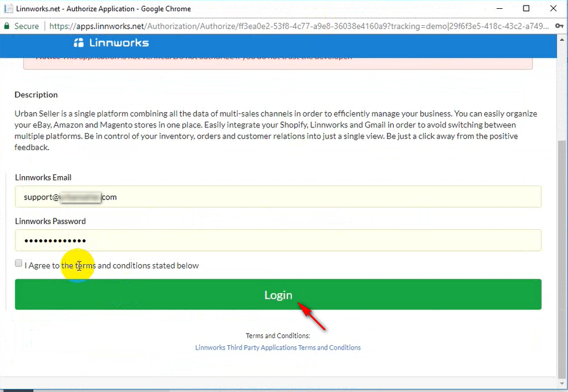The image size is (568, 392).
Task: Open the saved-password key icon
Action: pos(558,26)
